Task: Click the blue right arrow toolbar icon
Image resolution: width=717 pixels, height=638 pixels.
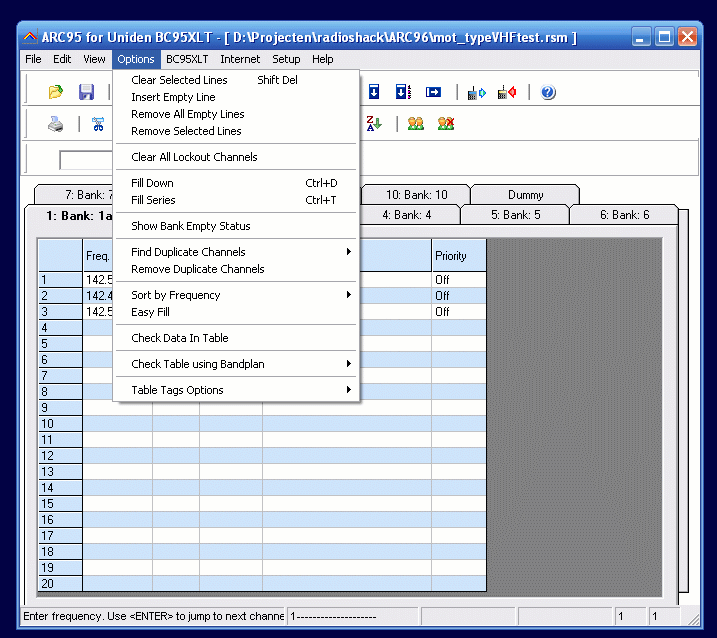Action: 433,92
